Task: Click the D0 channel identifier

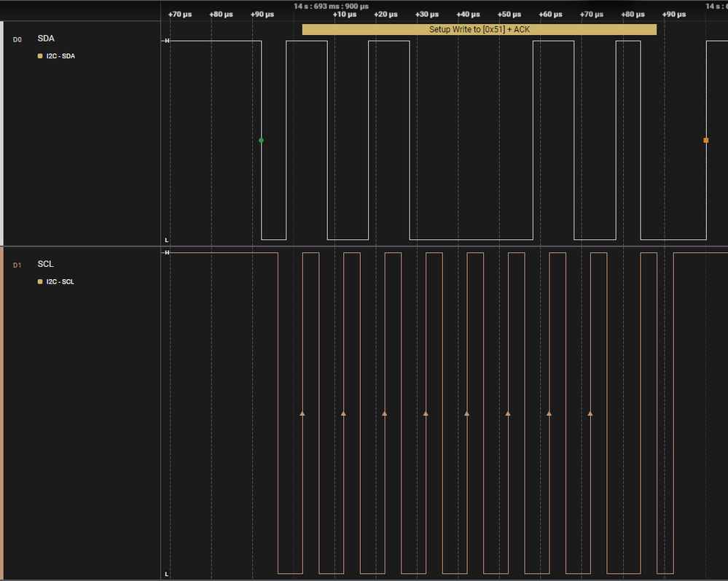Action: point(17,39)
